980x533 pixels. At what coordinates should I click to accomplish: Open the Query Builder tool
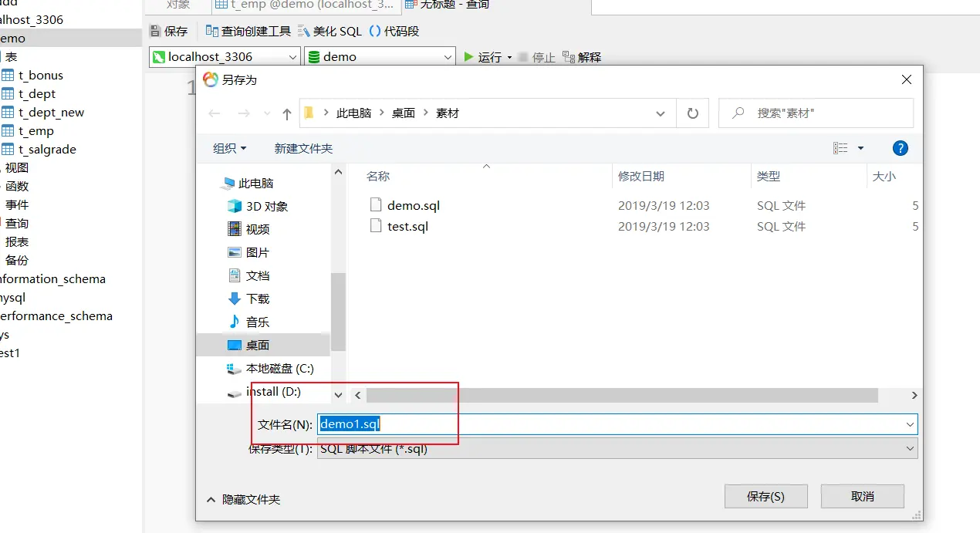(248, 31)
